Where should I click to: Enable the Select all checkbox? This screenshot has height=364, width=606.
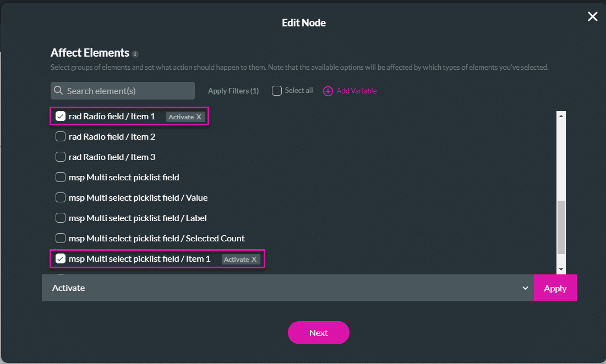tap(277, 91)
